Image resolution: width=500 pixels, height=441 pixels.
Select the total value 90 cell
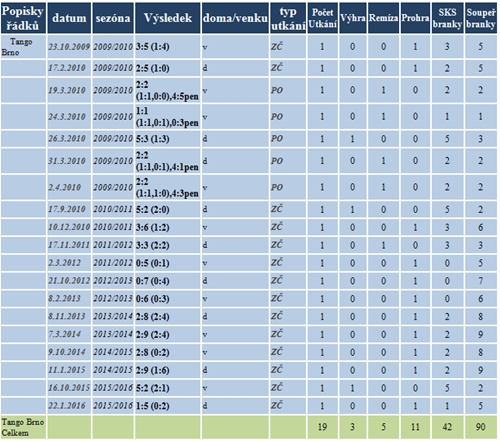(481, 427)
